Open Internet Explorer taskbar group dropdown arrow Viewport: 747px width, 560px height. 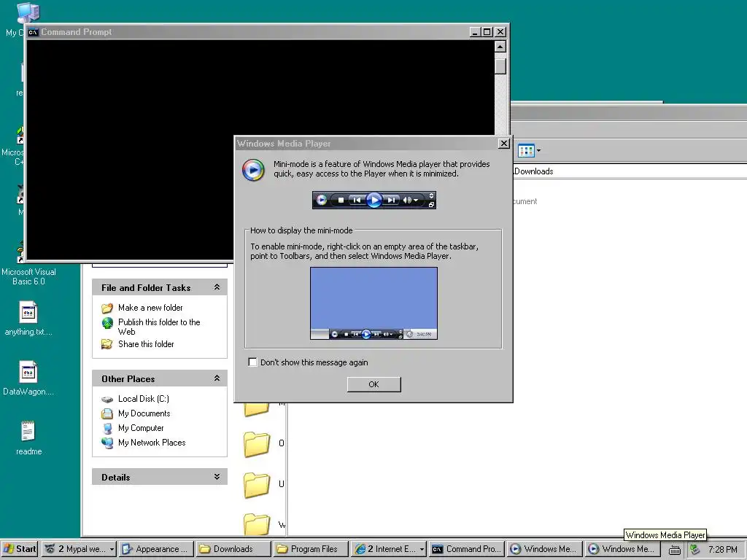pos(422,549)
